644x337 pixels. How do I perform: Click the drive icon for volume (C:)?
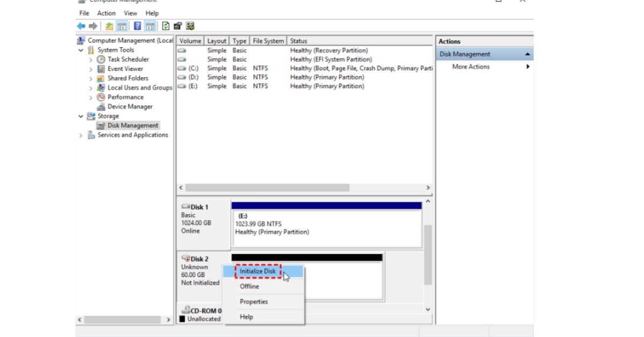[182, 69]
